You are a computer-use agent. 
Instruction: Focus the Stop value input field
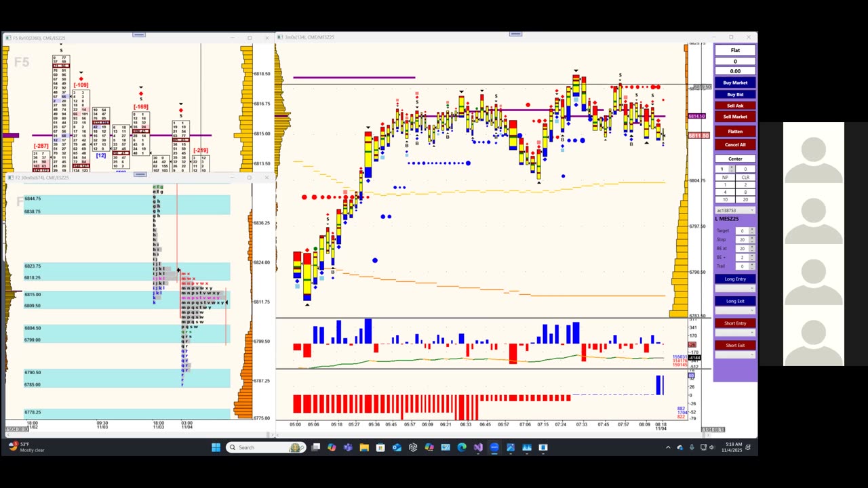pyautogui.click(x=741, y=240)
